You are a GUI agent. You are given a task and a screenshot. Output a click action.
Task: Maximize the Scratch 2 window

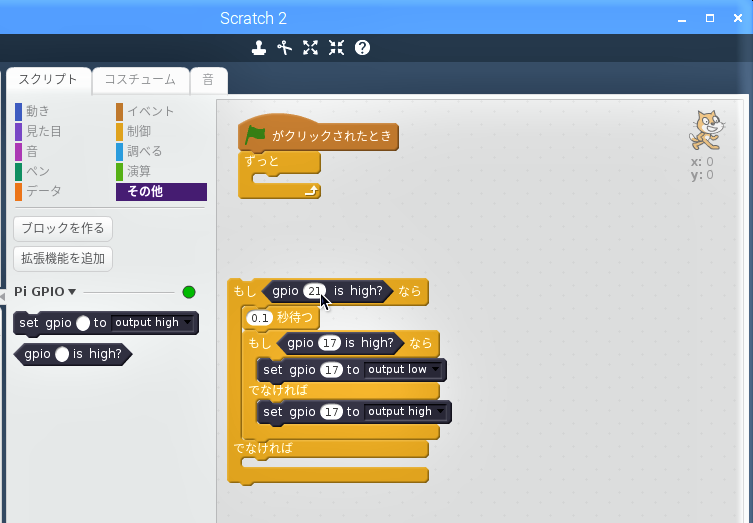(x=710, y=18)
